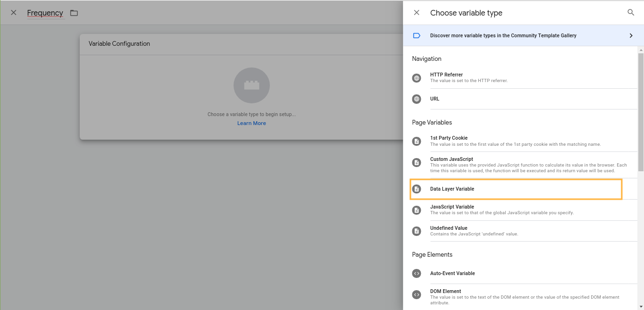Click the document icon beside 1st Party Cookie

tap(417, 141)
